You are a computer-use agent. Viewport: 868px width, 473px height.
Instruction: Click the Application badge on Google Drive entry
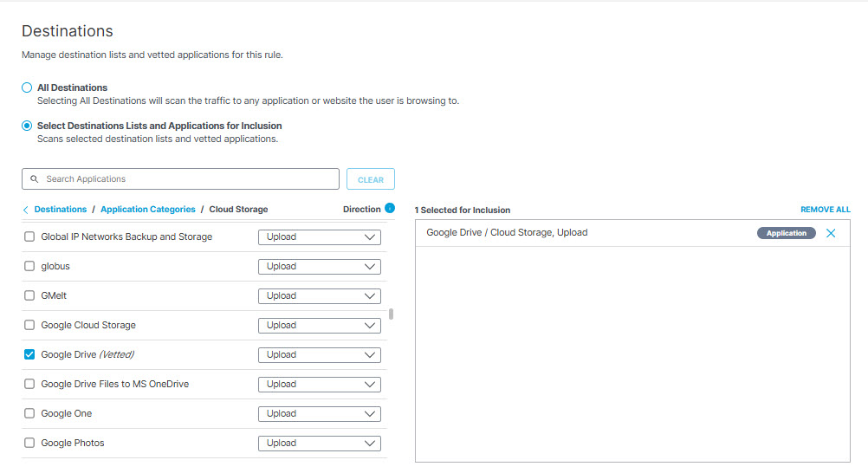click(786, 233)
